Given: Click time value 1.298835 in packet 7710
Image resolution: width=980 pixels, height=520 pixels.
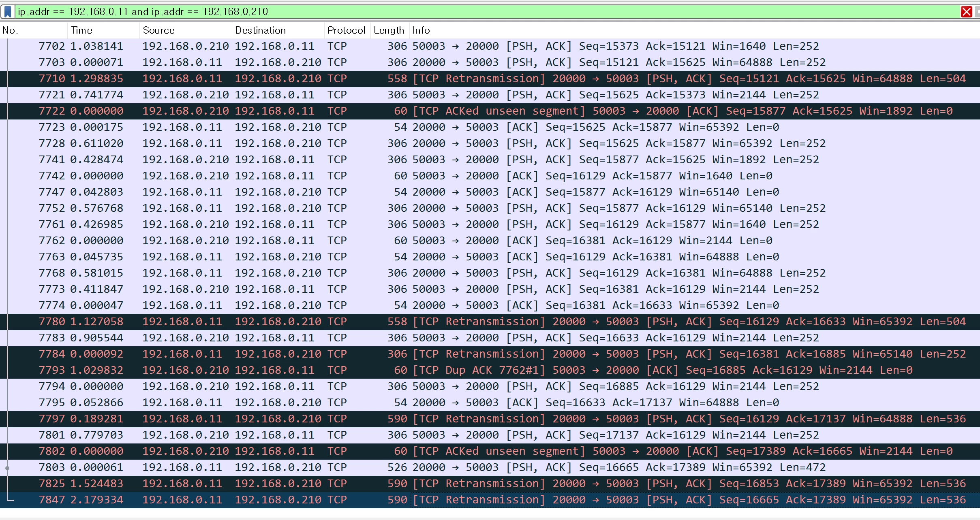Looking at the screenshot, I should pos(97,79).
